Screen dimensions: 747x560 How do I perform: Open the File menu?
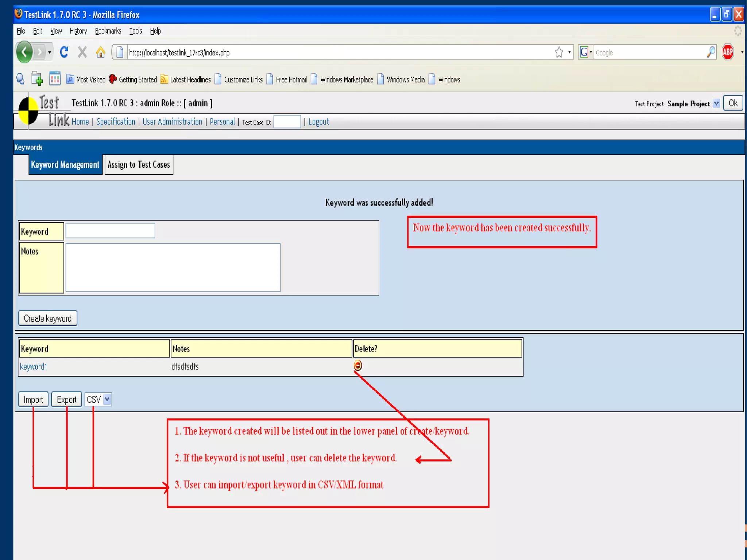tap(21, 31)
